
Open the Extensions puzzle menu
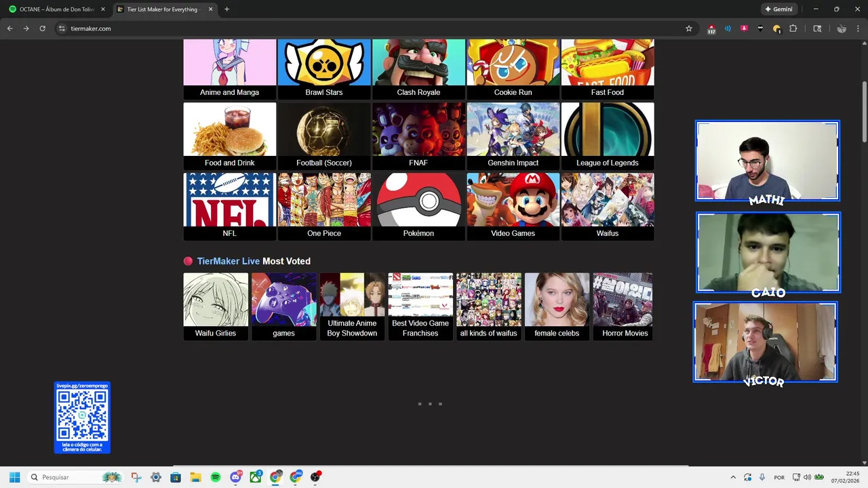coord(793,28)
